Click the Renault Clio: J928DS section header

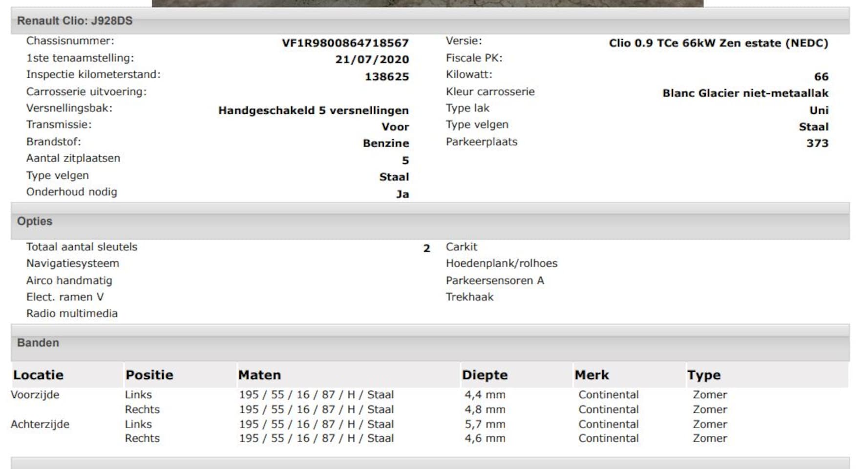click(75, 21)
